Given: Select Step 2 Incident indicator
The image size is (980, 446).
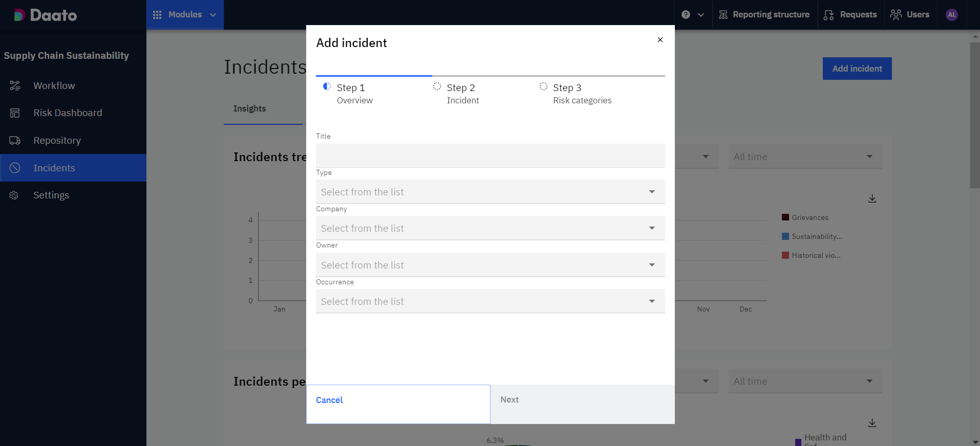Looking at the screenshot, I should click(x=437, y=86).
